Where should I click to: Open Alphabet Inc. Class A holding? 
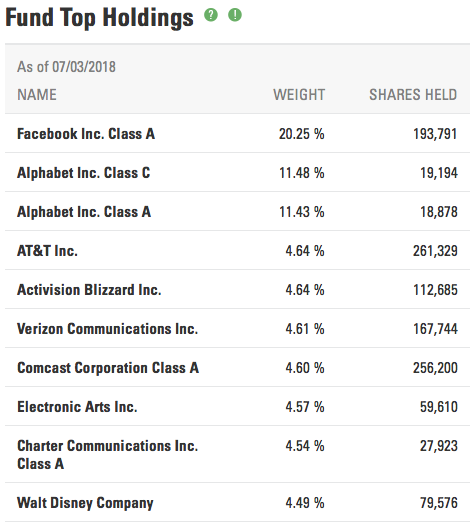pos(84,212)
